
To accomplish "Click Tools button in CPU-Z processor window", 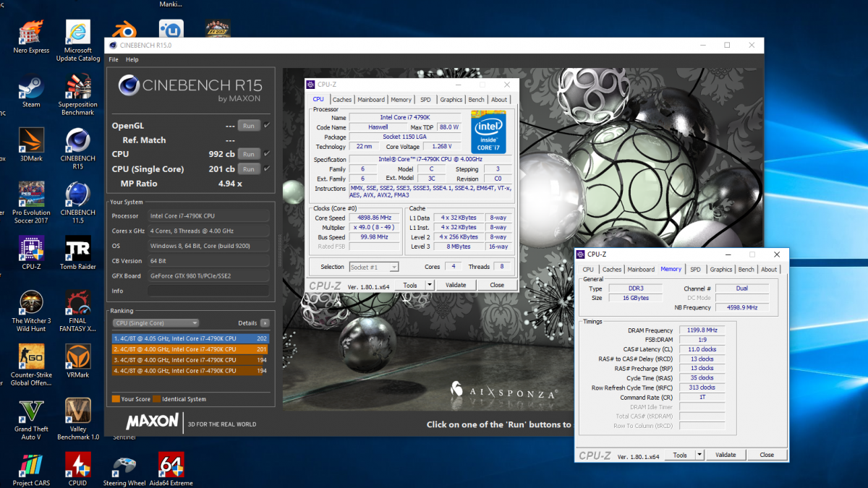I will pos(410,285).
